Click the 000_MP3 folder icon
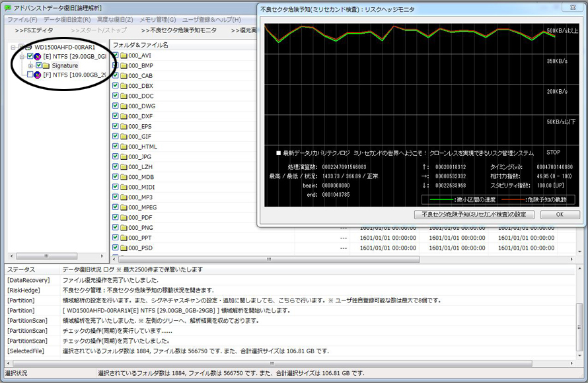Image resolution: width=588 pixels, height=383 pixels. tap(124, 197)
